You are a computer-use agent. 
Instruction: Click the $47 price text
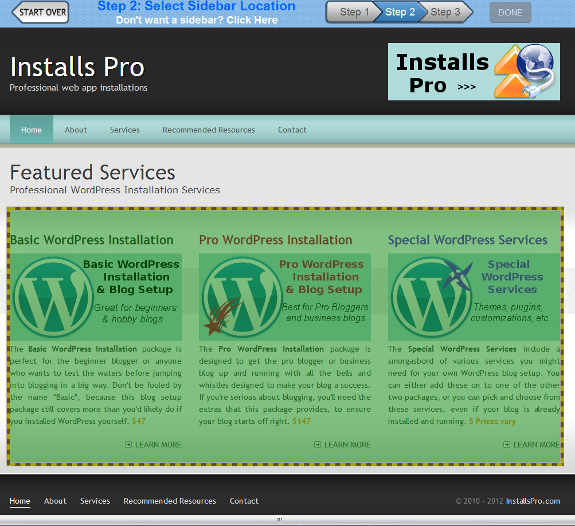coord(139,421)
